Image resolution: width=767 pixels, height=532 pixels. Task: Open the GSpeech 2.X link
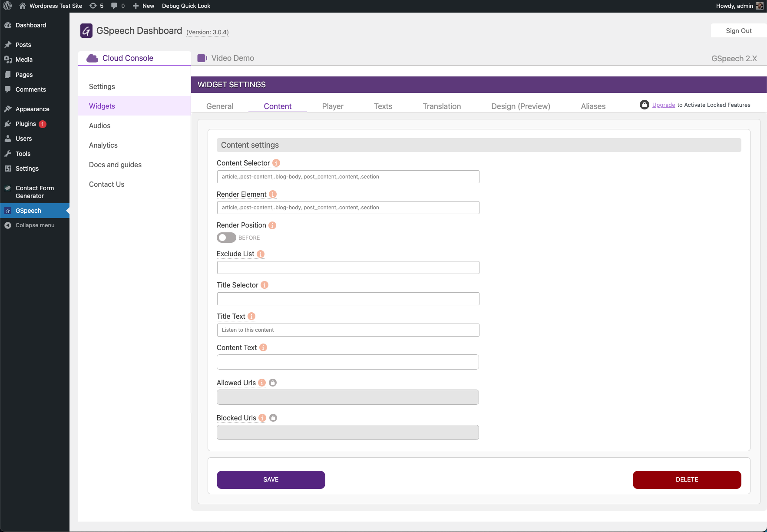[x=734, y=59]
